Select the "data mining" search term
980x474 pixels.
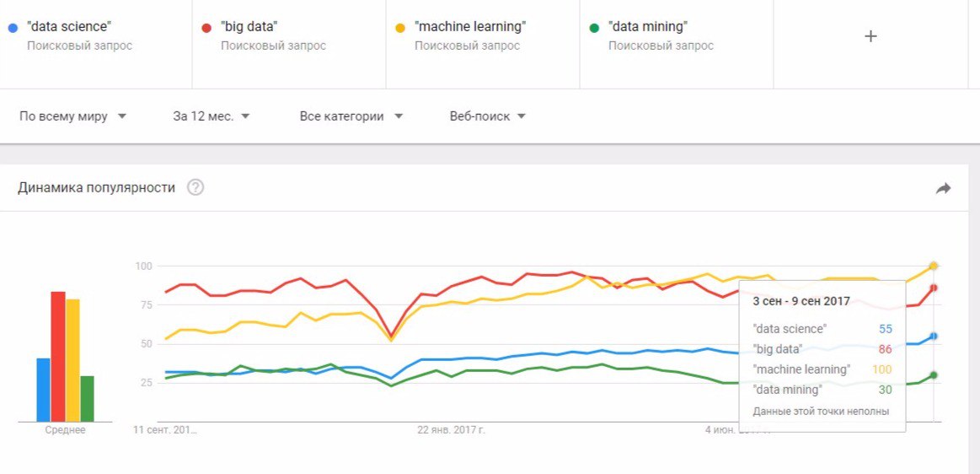click(647, 27)
